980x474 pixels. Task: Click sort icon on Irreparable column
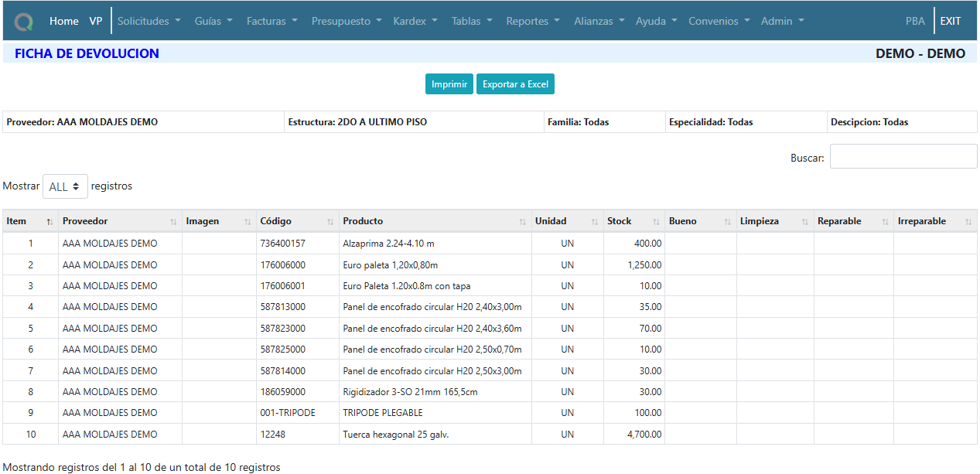(x=968, y=222)
